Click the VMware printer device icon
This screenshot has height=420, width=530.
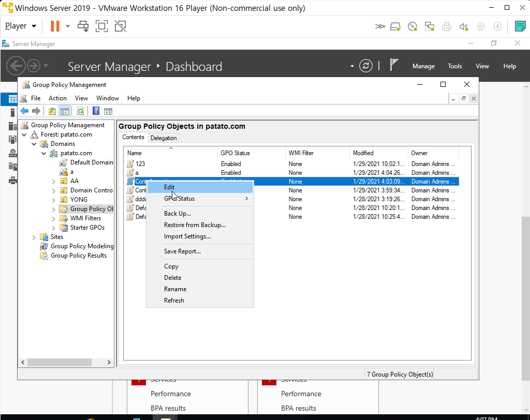[x=447, y=26]
